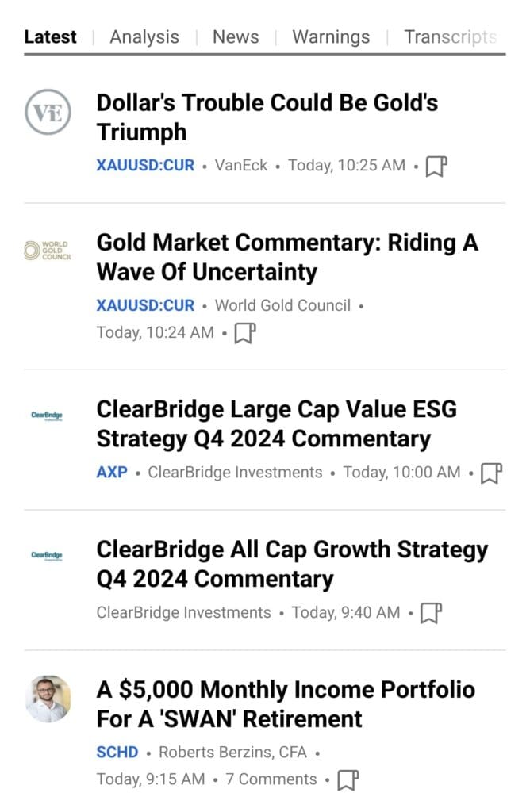The width and height of the screenshot is (530, 812).
Task: Switch to the News tab
Action: [x=235, y=36]
